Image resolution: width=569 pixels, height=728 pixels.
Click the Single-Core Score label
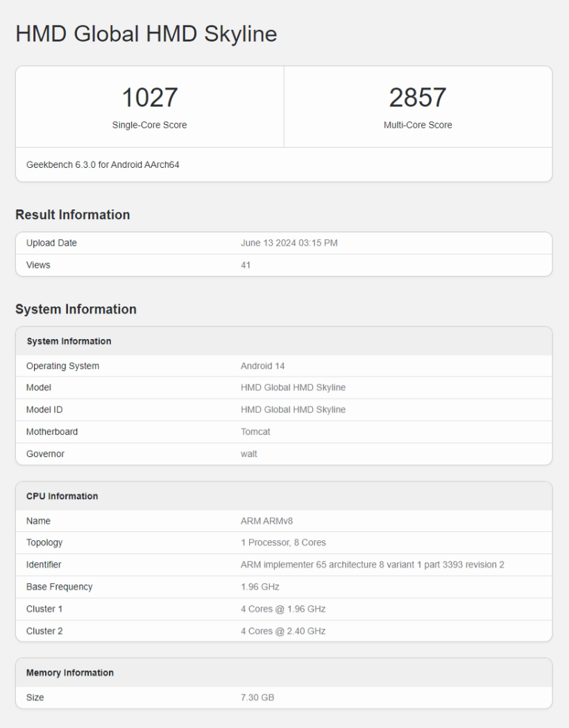tap(149, 125)
